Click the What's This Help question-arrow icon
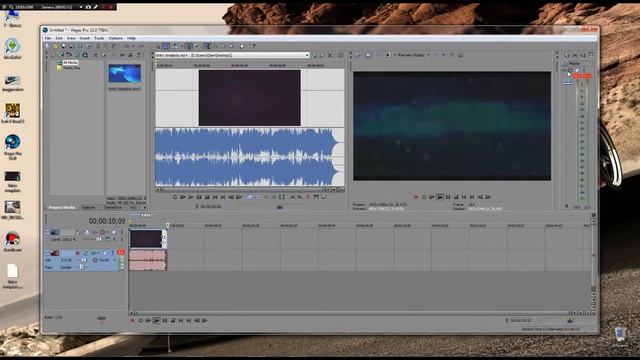Screen dimensions: 640x360 pos(253,47)
